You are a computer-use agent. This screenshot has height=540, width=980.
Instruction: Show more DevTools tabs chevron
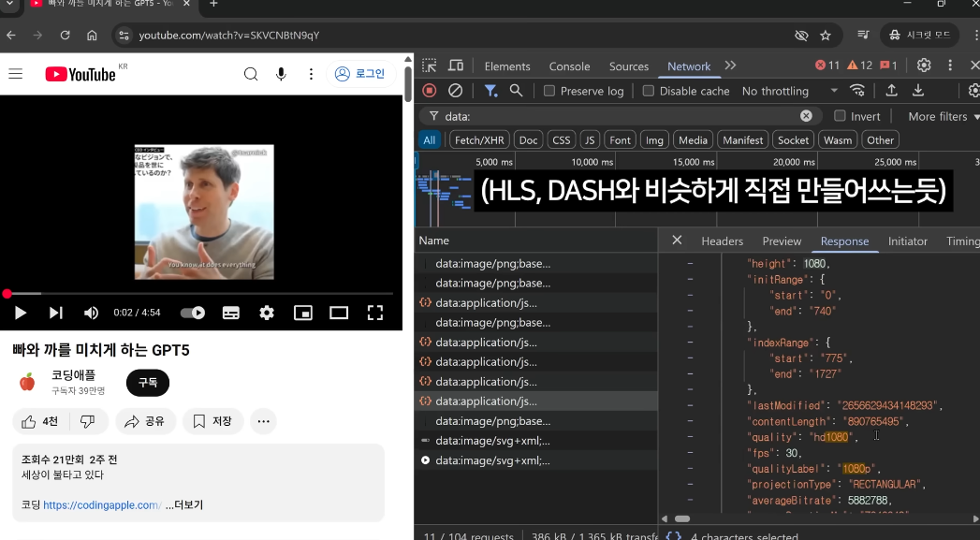(730, 66)
